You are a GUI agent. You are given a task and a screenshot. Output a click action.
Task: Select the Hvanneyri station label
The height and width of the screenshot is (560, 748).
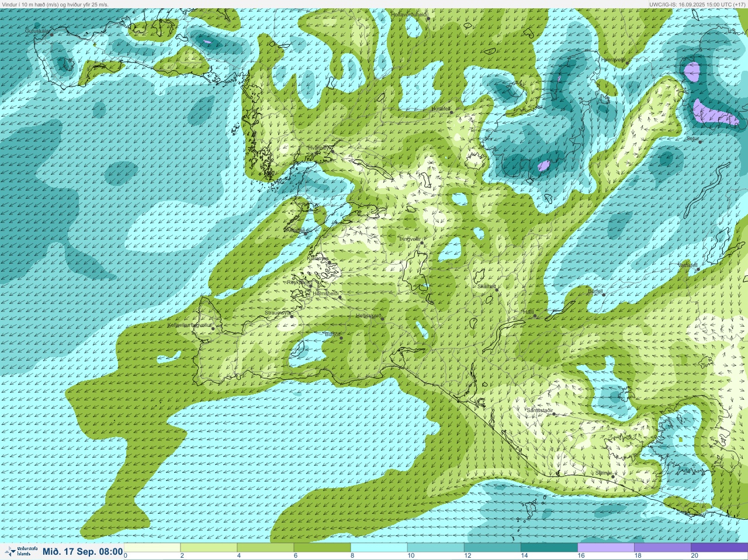click(x=319, y=148)
